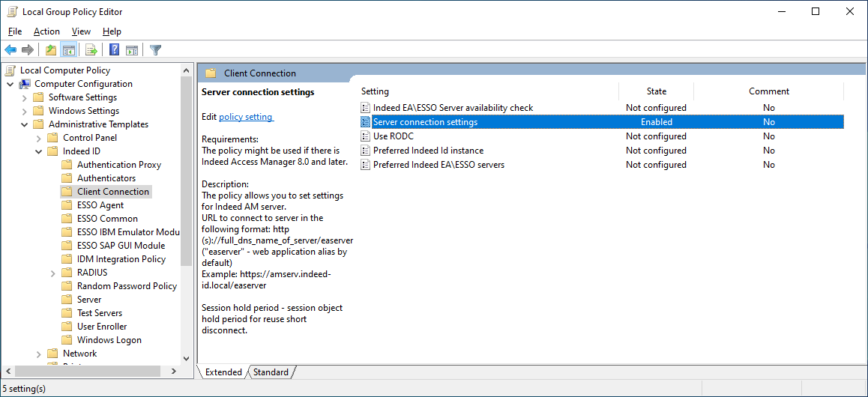Click the Filter funnel toolbar icon
This screenshot has width=868, height=397.
tap(155, 50)
